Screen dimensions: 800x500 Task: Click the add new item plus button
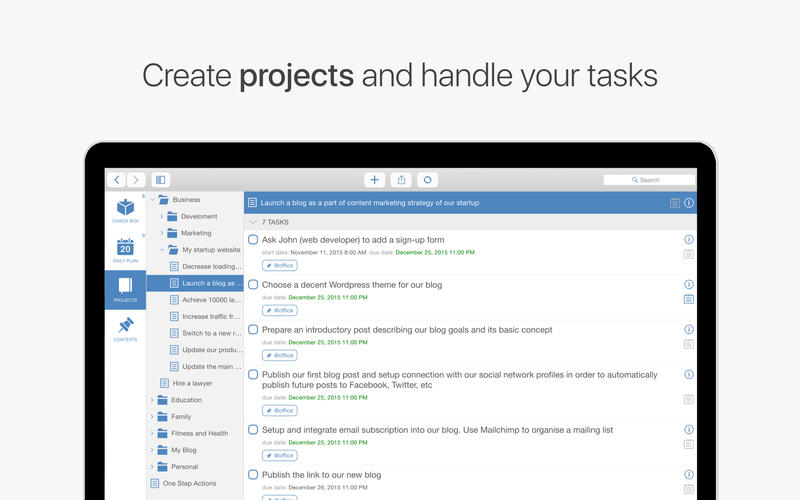375,180
